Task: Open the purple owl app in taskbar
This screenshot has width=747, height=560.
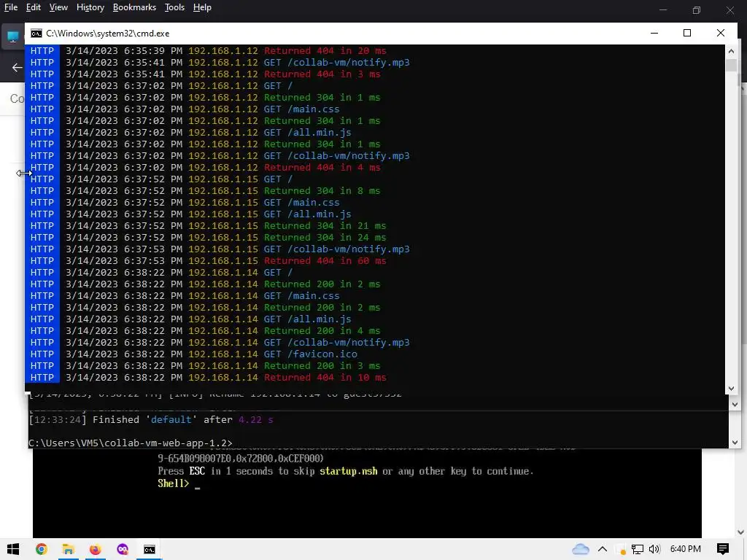Action: coord(123,549)
